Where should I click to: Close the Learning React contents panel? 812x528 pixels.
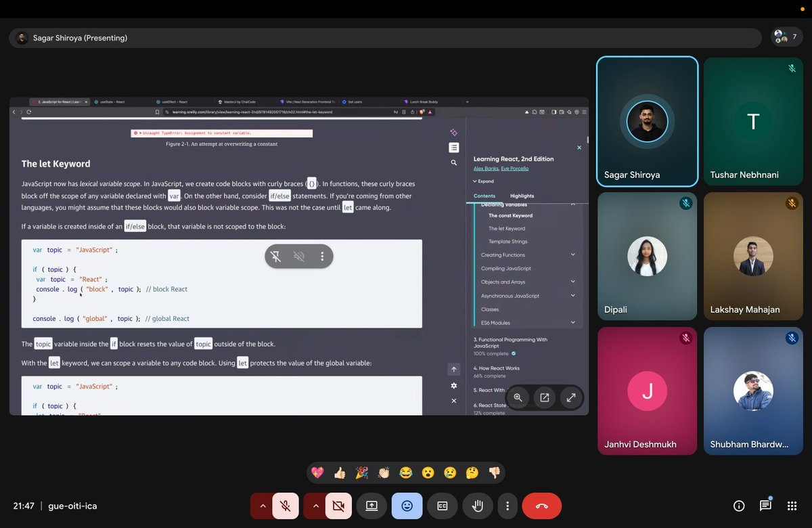click(x=579, y=147)
